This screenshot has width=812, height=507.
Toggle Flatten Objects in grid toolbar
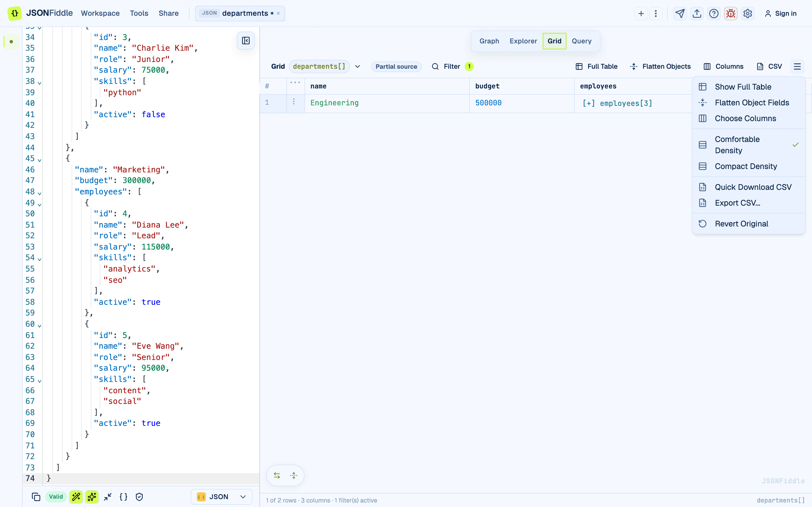660,66
